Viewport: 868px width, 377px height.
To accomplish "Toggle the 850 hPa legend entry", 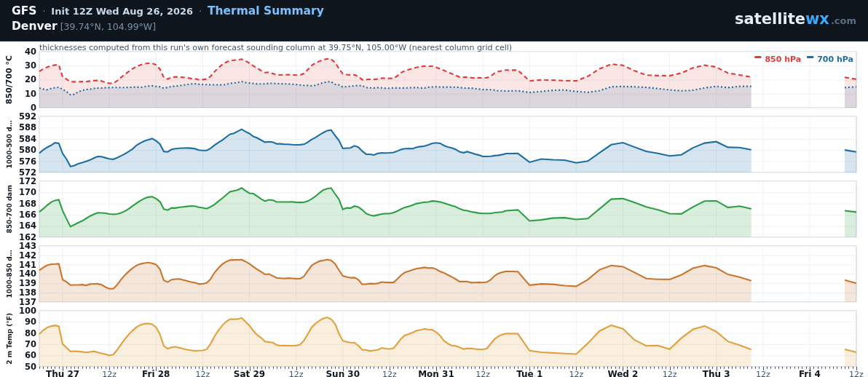I will (778, 59).
